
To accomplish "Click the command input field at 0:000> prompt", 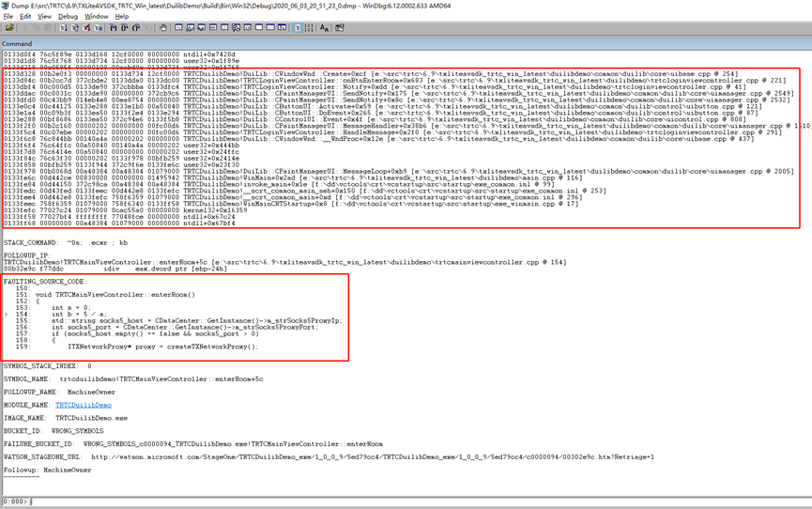I will tap(420, 501).
